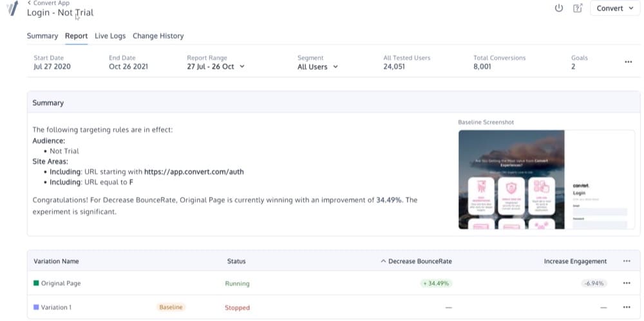Image resolution: width=644 pixels, height=321 pixels.
Task: Click the +34.49% improvement badge
Action: point(436,283)
